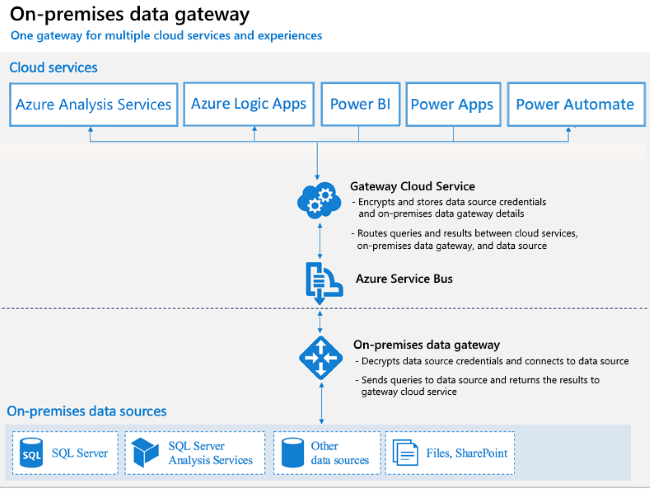650x489 pixels.
Task: Click the Cloud services section heading
Action: (x=53, y=68)
